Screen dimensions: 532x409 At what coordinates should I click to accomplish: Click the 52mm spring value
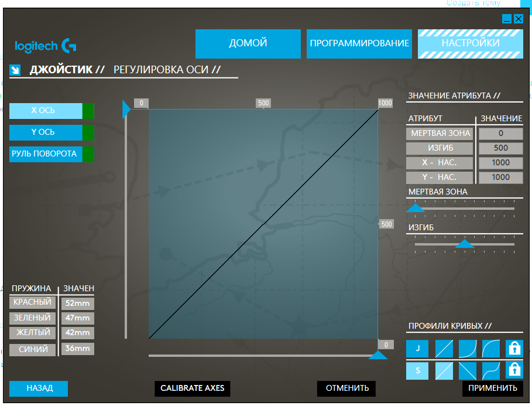point(78,304)
